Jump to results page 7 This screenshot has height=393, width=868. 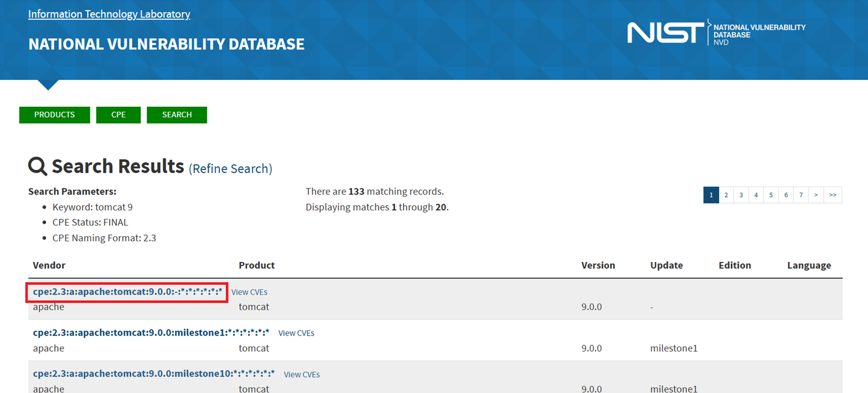pyautogui.click(x=801, y=195)
